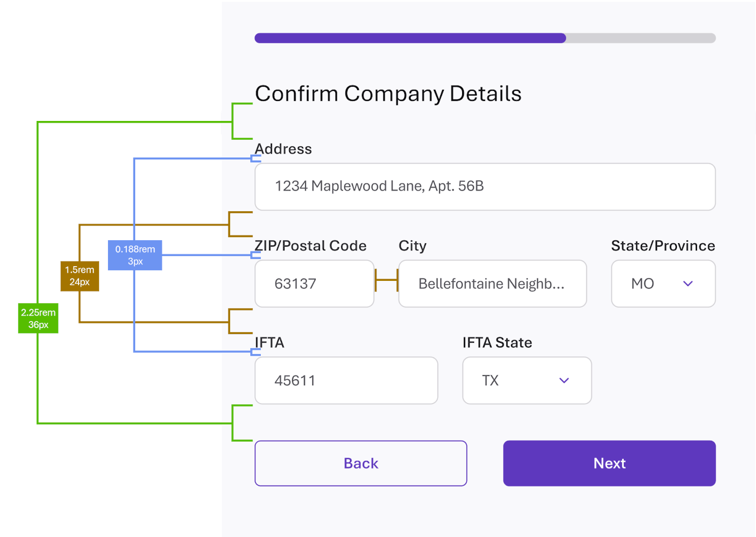Click the ZIP/Postal Code label
The height and width of the screenshot is (537, 756).
[310, 246]
